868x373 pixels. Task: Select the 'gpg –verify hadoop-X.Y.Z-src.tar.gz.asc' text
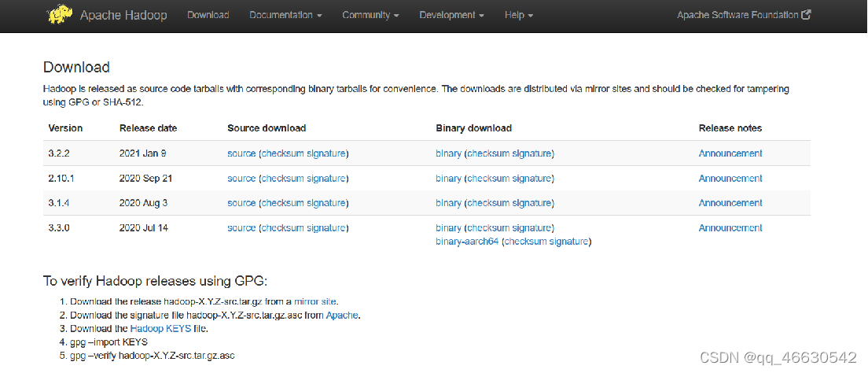tap(153, 356)
